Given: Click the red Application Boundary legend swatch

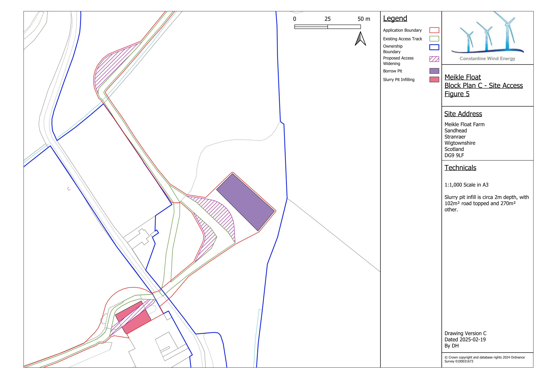Looking at the screenshot, I should pos(434,30).
